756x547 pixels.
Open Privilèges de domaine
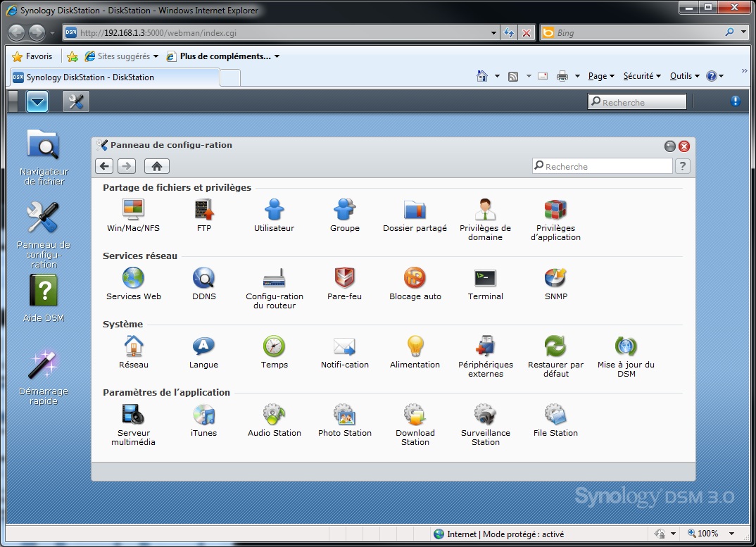[x=485, y=220]
